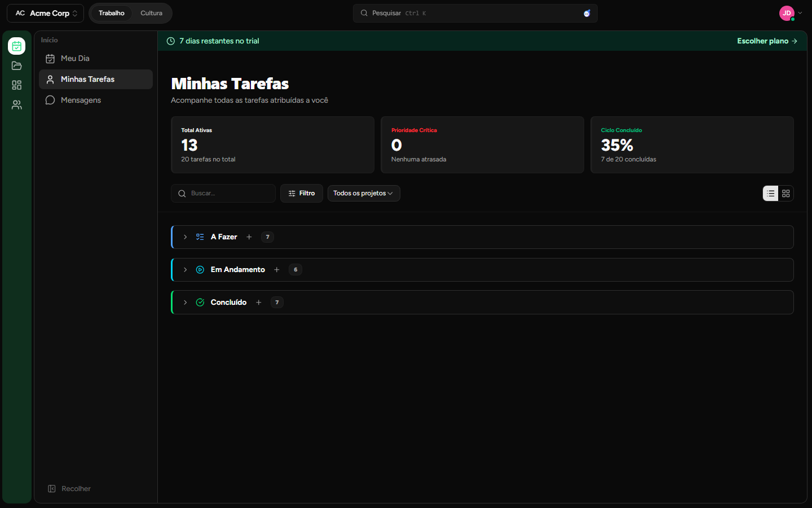Add a task to Em Andamento group
This screenshot has width=812, height=508.
[x=277, y=270]
